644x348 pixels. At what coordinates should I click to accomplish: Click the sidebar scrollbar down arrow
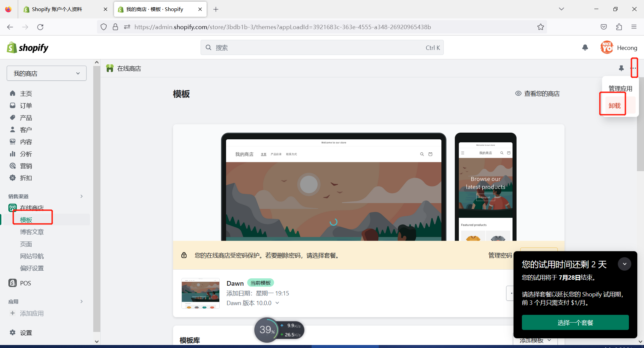tap(97, 341)
